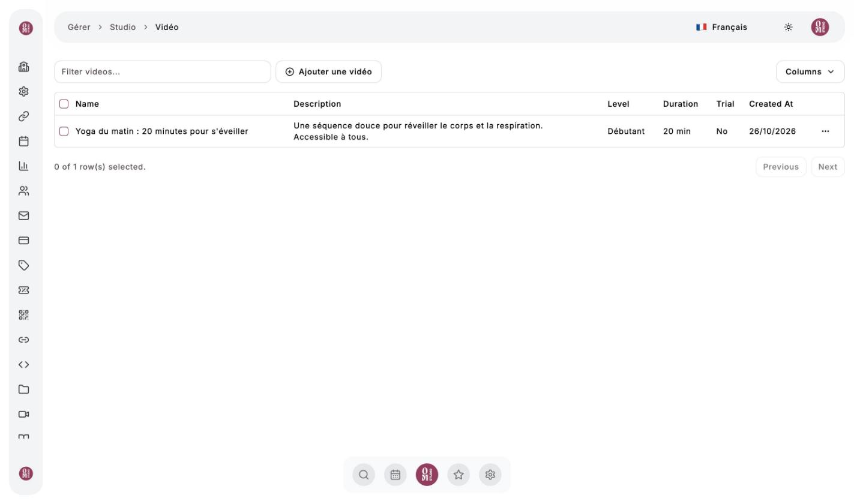
Task: Focus the Filter videos input field
Action: (x=163, y=71)
